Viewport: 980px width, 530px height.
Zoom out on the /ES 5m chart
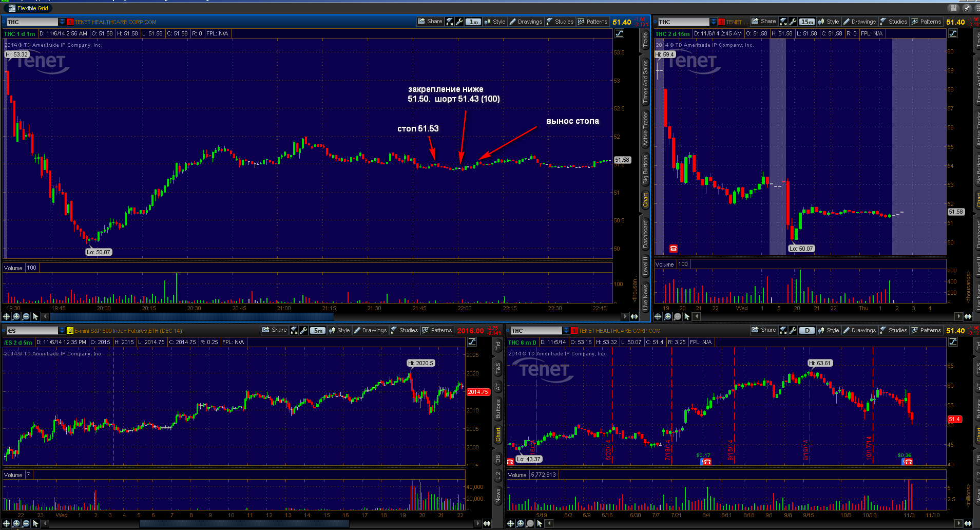26,523
